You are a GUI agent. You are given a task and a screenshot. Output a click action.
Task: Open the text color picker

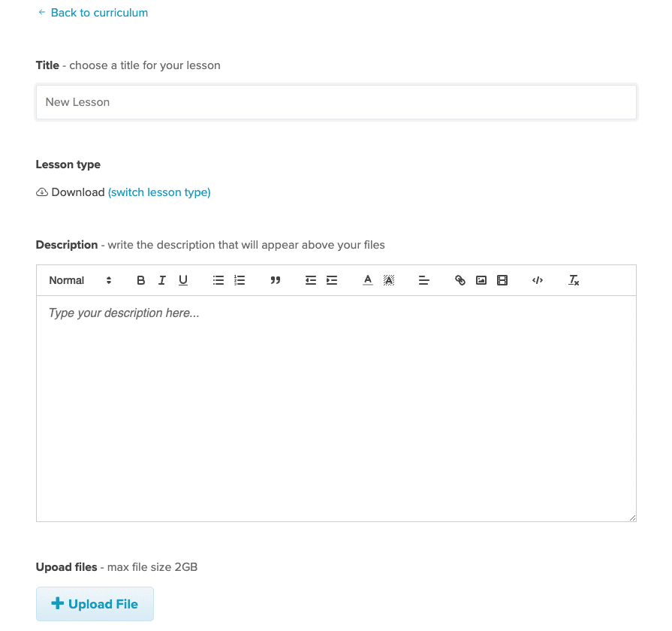pos(367,280)
